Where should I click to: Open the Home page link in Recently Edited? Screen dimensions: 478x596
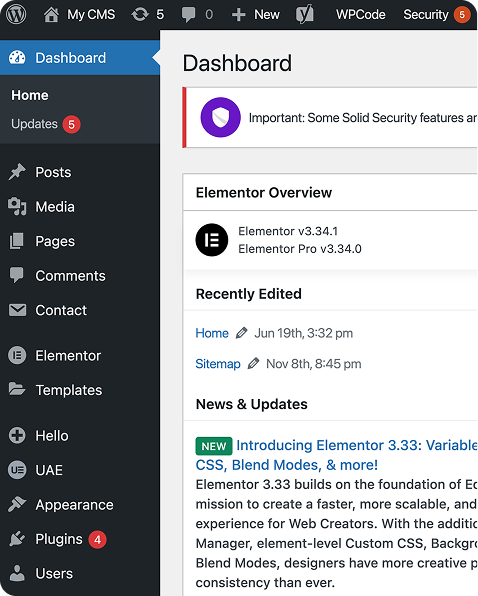point(212,333)
